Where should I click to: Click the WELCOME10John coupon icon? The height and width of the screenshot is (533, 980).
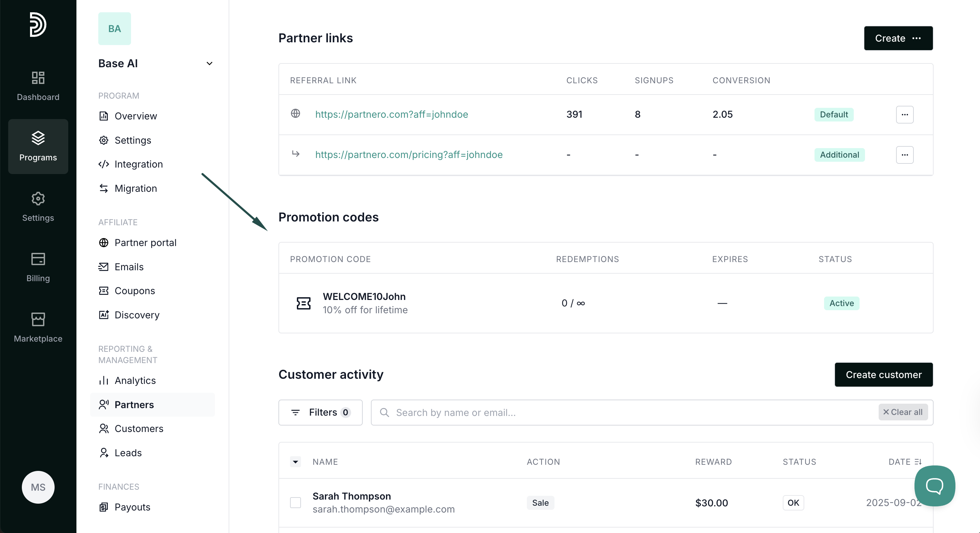pyautogui.click(x=304, y=303)
